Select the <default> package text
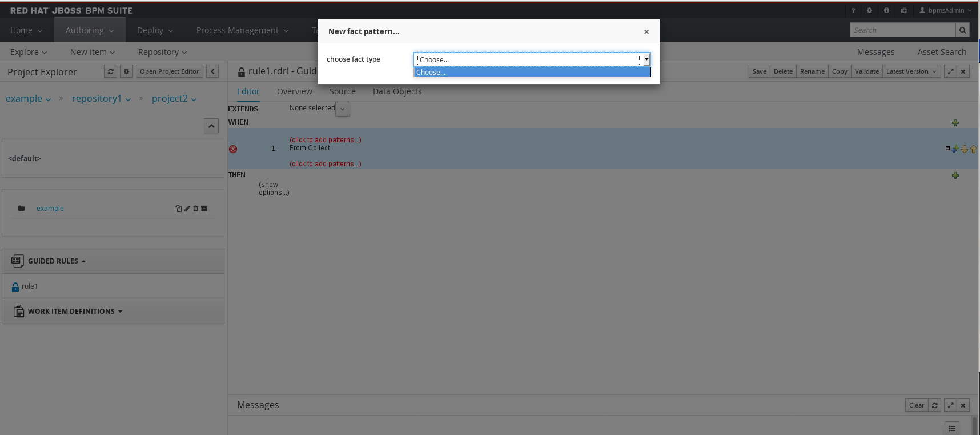The image size is (980, 435). (x=25, y=158)
